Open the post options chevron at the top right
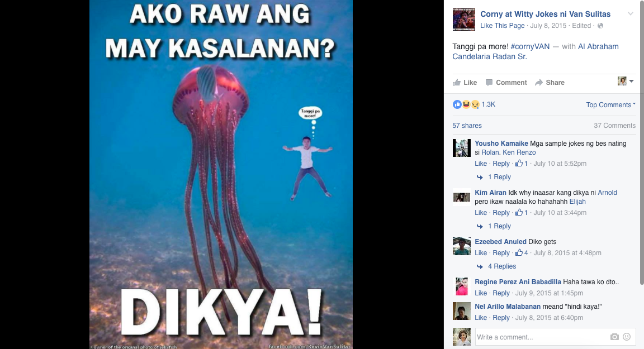This screenshot has width=644, height=349. pos(631,13)
